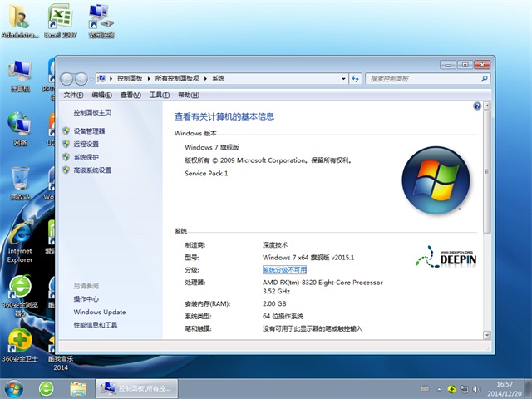Click the AMD FX-8320 processor text
The image size is (532, 399).
point(323,287)
